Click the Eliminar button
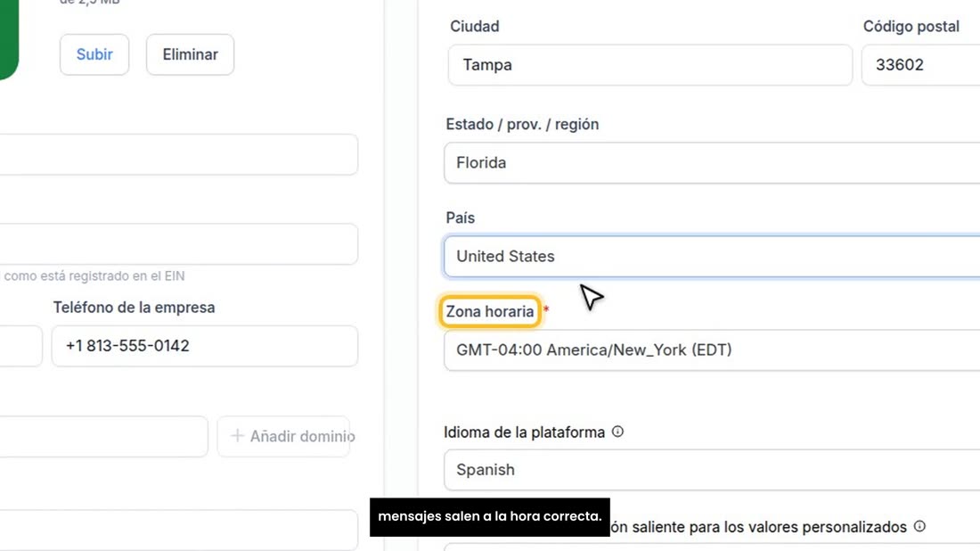Viewport: 980px width, 551px height. click(x=190, y=54)
